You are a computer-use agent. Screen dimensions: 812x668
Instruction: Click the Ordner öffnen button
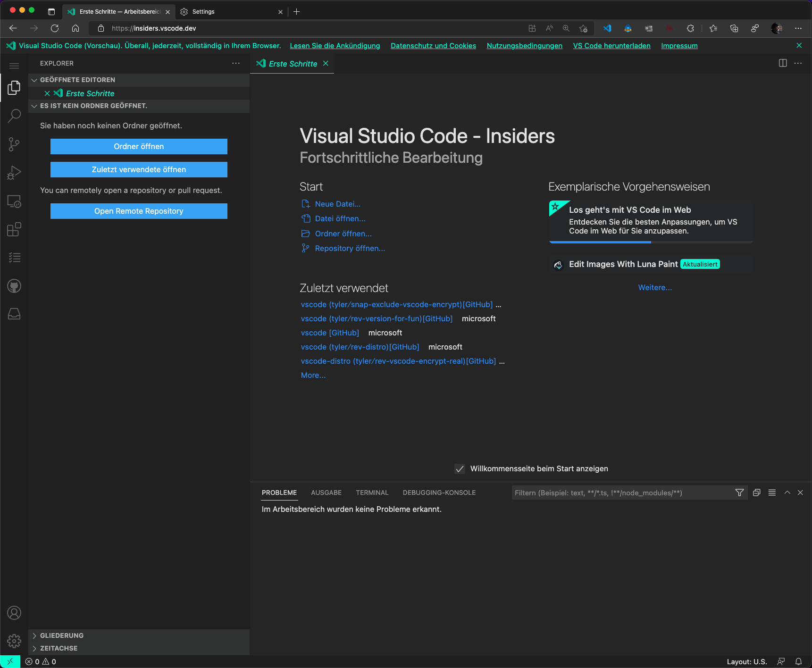(138, 146)
